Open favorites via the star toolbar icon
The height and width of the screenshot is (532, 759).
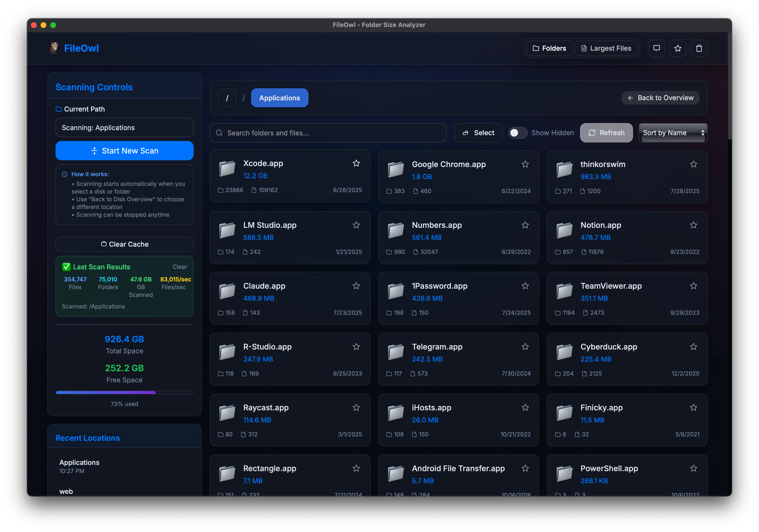[678, 48]
